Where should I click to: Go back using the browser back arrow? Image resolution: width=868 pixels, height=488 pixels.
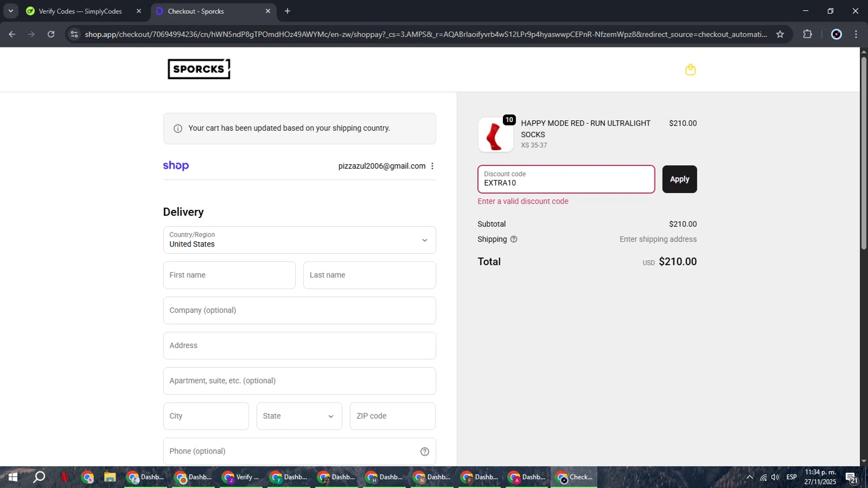click(12, 34)
